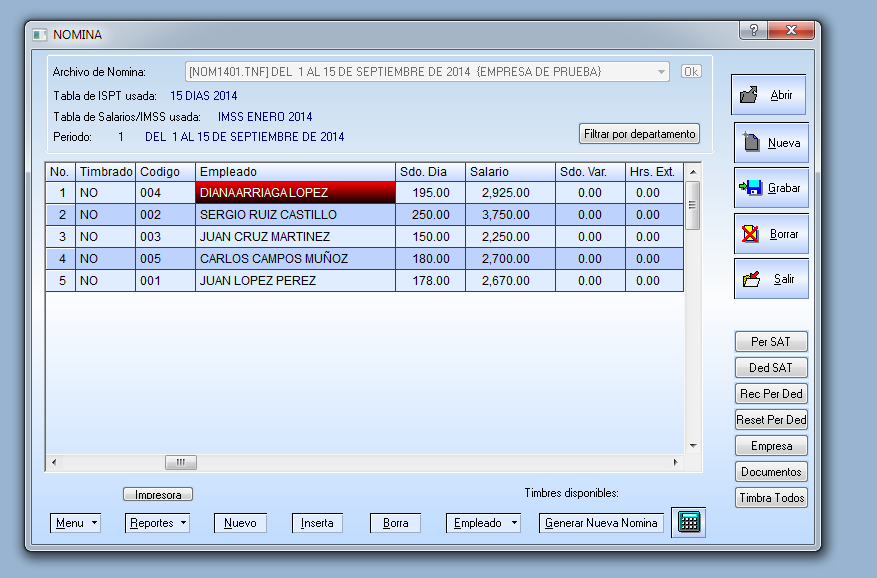
Task: Click the Nueva new-document icon button
Action: click(x=770, y=143)
